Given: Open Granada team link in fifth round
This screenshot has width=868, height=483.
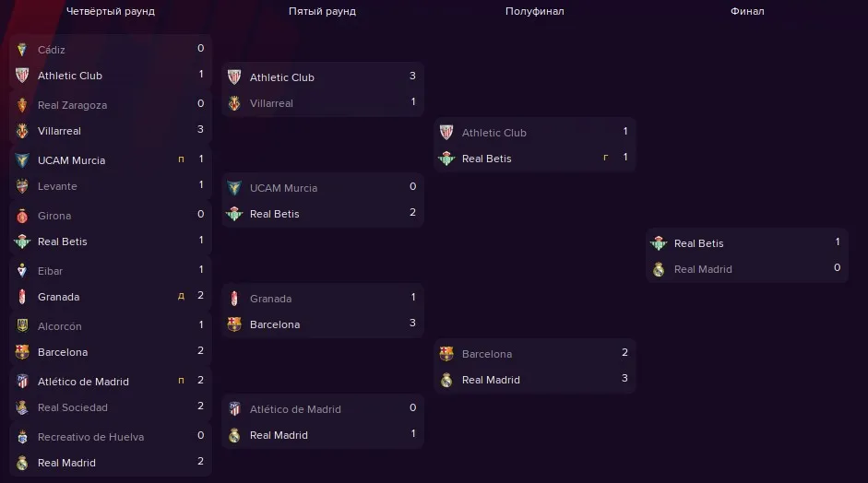Looking at the screenshot, I should click(270, 299).
